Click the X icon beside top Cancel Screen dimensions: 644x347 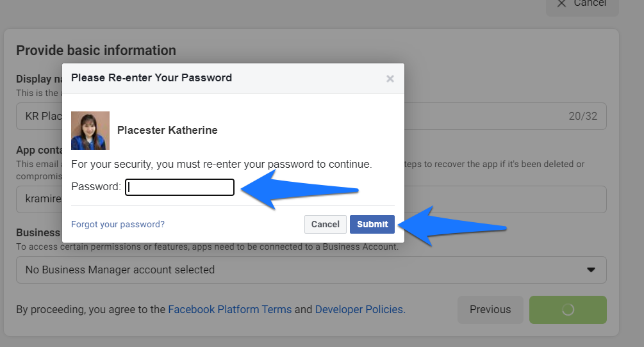pyautogui.click(x=561, y=4)
